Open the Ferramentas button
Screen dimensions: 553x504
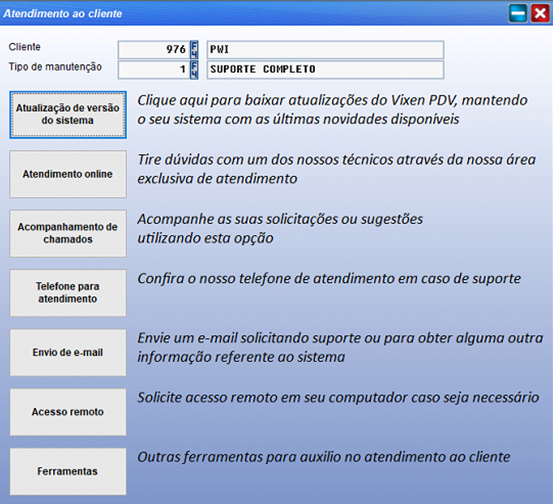point(68,472)
